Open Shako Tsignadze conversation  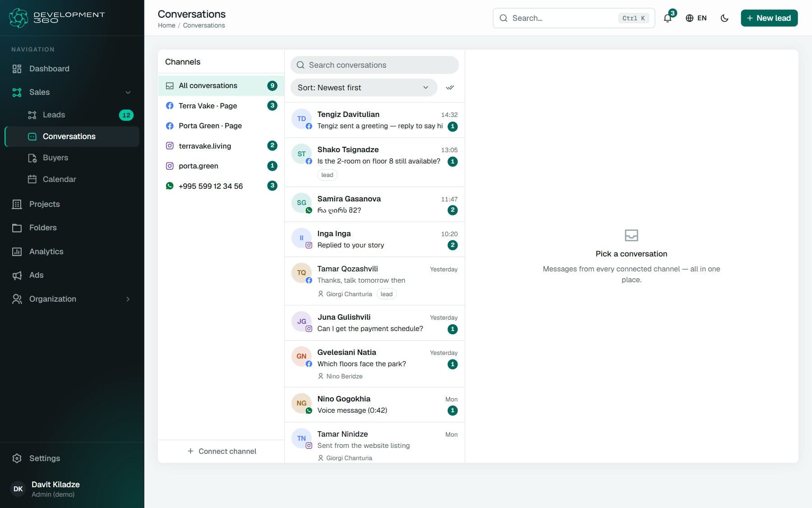(x=374, y=163)
